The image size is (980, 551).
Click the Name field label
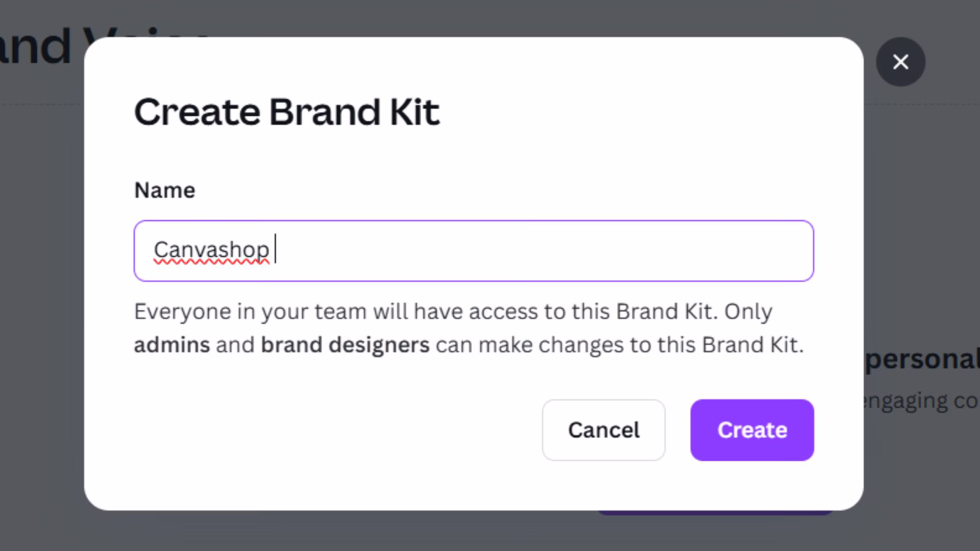click(164, 190)
